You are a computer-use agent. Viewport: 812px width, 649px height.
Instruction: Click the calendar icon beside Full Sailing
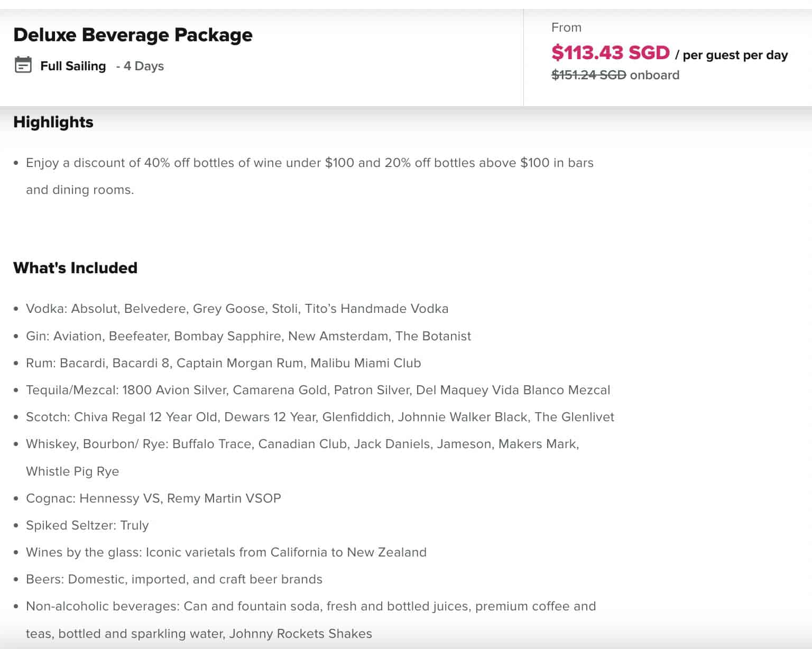23,65
